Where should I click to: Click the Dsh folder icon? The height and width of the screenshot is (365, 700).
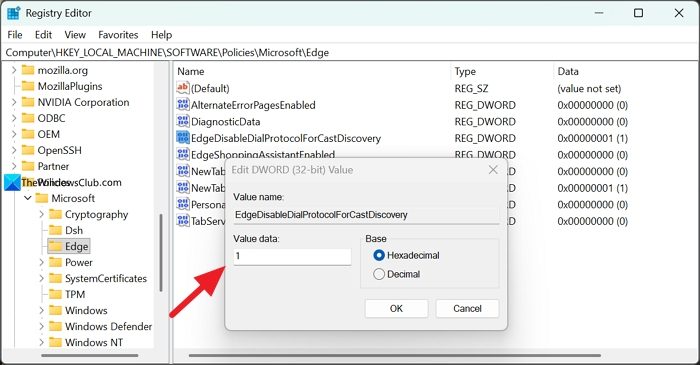(55, 230)
